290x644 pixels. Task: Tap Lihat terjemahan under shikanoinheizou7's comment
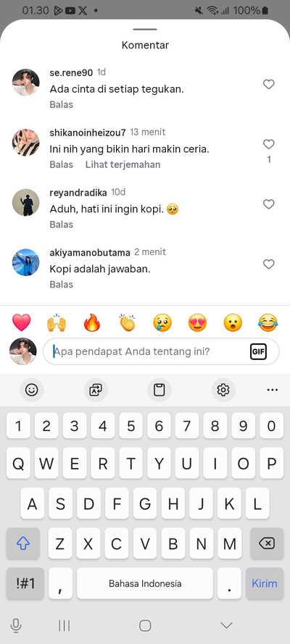coord(123,164)
